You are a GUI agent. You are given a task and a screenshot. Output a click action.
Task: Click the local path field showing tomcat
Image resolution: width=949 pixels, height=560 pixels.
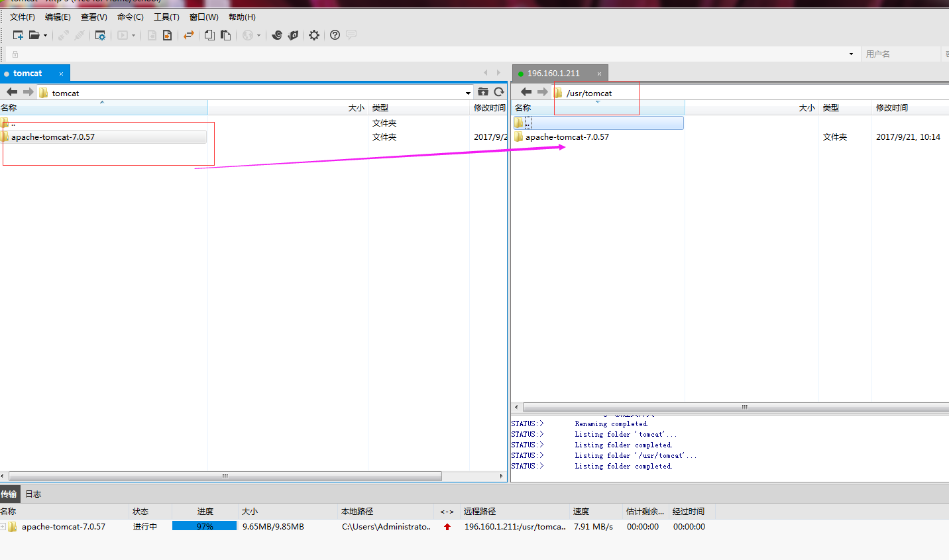(x=254, y=93)
